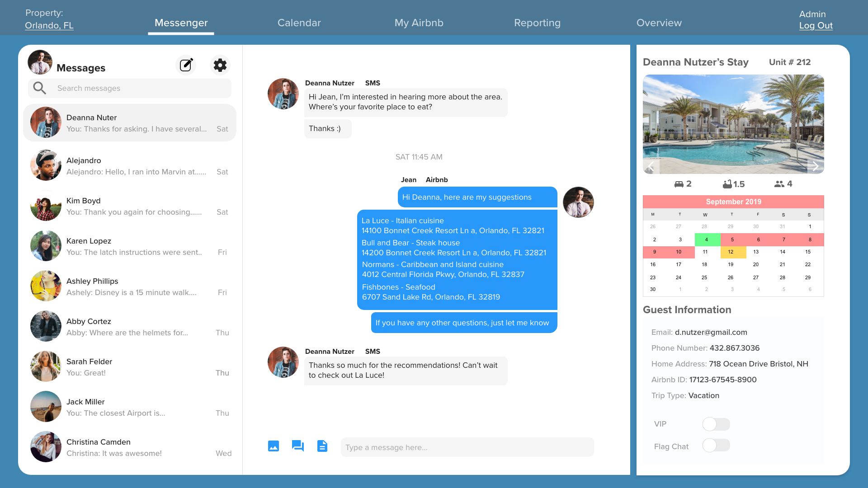Click in the Search messages field
The image size is (868, 488).
pos(130,88)
